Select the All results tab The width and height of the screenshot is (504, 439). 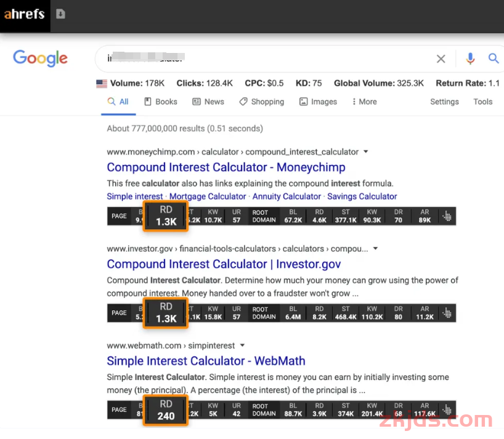click(118, 102)
